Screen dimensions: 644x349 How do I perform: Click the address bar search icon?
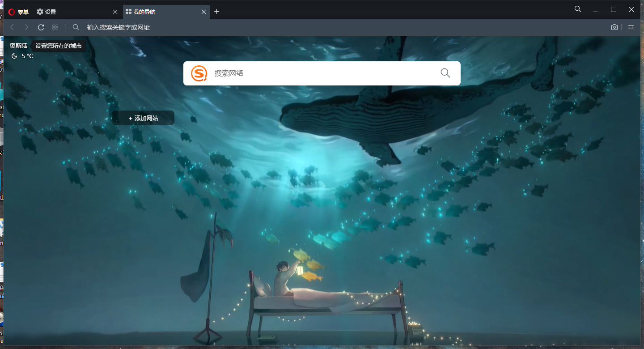(x=76, y=27)
